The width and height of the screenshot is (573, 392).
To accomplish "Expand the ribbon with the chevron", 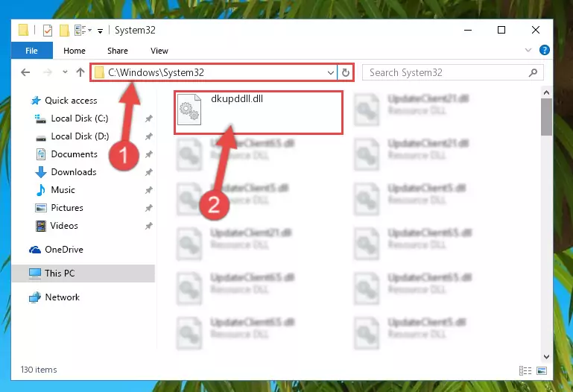I will 528,50.
